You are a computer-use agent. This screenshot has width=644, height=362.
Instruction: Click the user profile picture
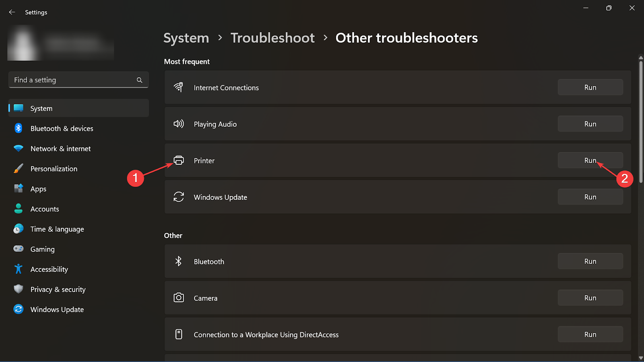click(23, 43)
